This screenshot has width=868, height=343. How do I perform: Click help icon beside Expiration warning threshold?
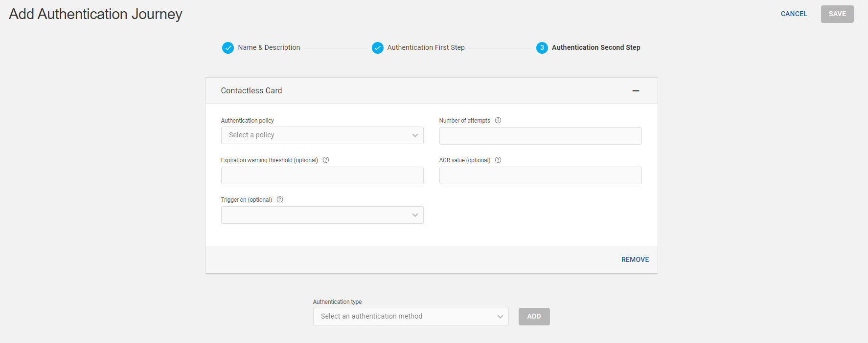[x=326, y=160]
